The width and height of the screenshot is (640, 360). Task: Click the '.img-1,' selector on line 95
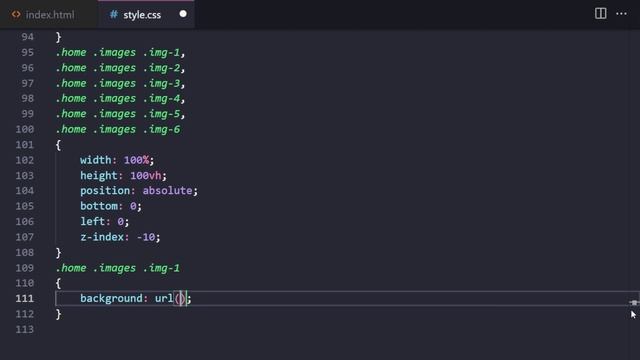pyautogui.click(x=164, y=52)
